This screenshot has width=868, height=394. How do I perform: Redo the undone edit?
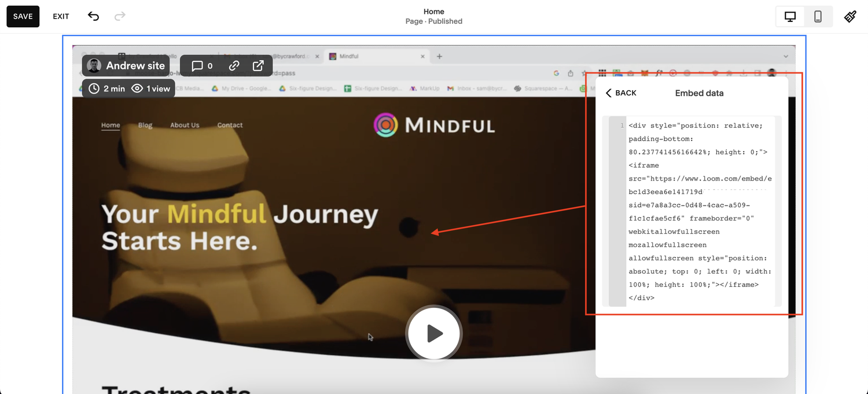point(120,16)
